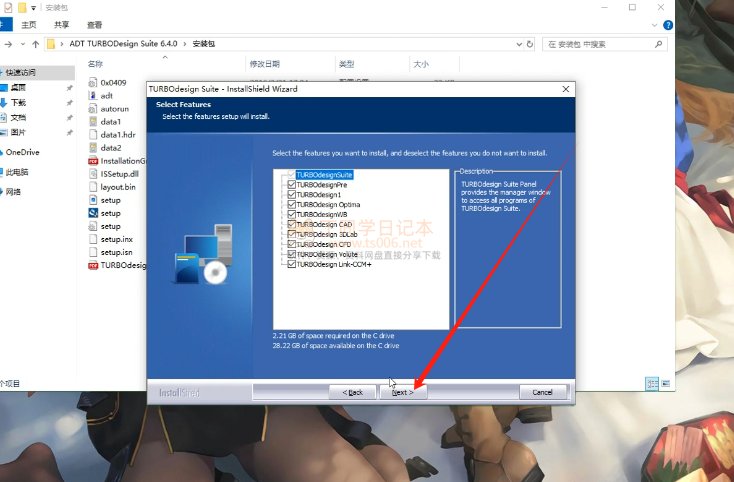Click quick access toolbar properties icon

click(x=8, y=7)
